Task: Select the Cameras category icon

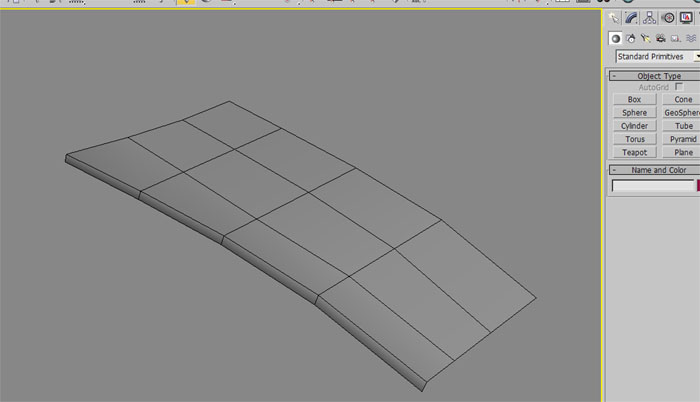Action: [661, 38]
